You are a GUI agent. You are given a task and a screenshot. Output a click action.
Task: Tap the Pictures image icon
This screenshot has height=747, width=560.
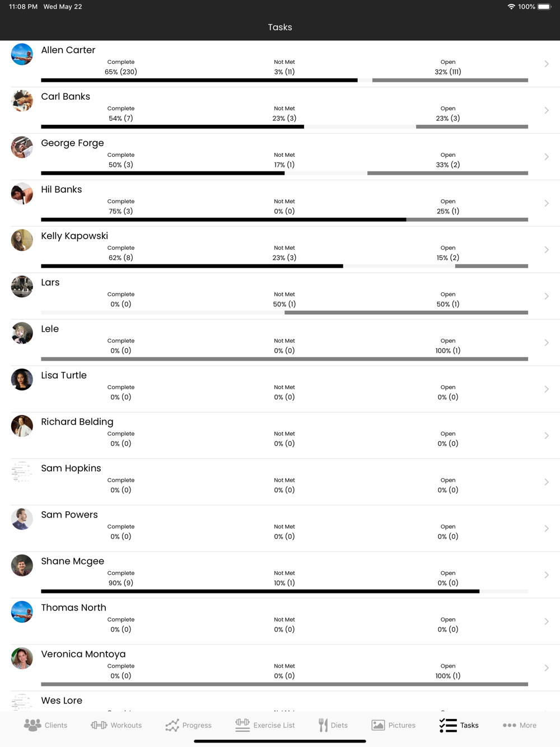click(x=378, y=725)
